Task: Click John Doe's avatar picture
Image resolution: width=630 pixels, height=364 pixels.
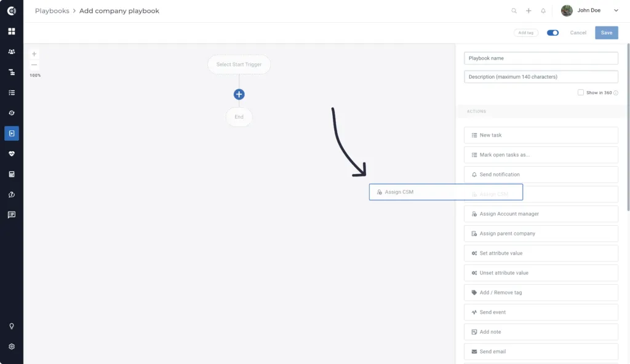Action: pyautogui.click(x=567, y=10)
